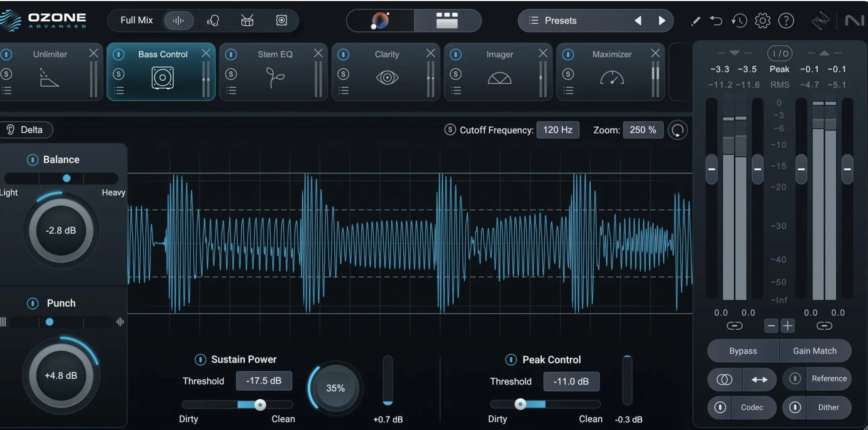The height and width of the screenshot is (430, 868).
Task: Click the waveform scroll reset icon
Action: click(677, 130)
